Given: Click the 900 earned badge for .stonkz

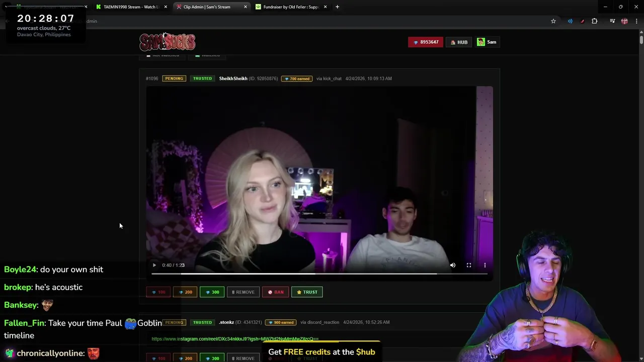Looking at the screenshot, I should [x=281, y=322].
